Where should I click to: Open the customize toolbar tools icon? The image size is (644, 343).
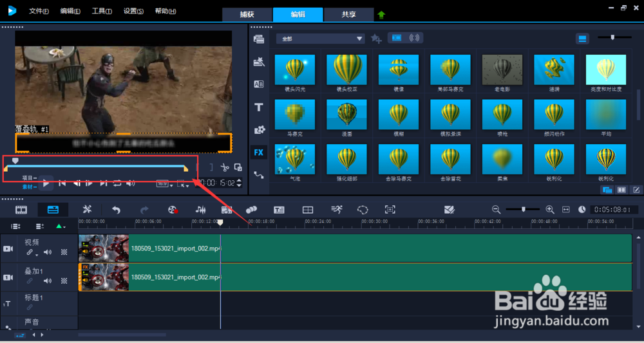click(x=87, y=210)
